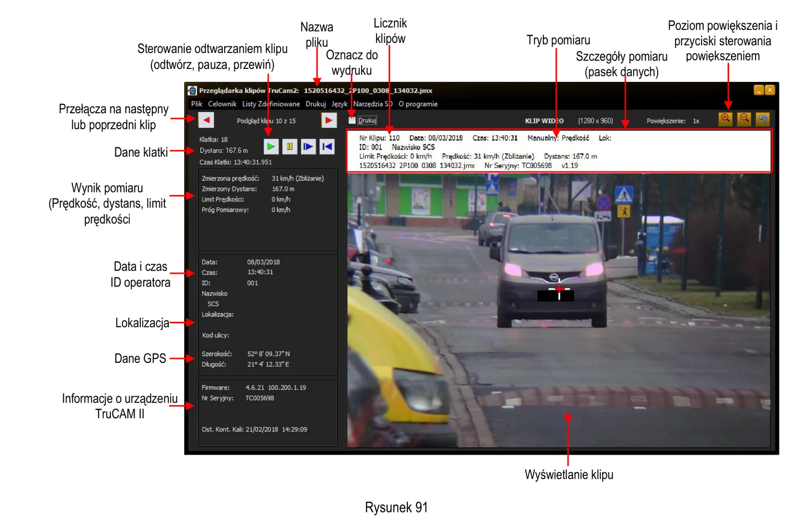Open the Plik menu
The height and width of the screenshot is (532, 799).
pyautogui.click(x=196, y=104)
